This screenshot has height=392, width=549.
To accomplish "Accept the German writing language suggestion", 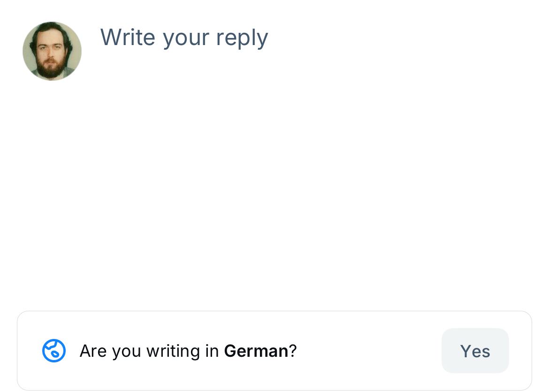I will tap(475, 351).
